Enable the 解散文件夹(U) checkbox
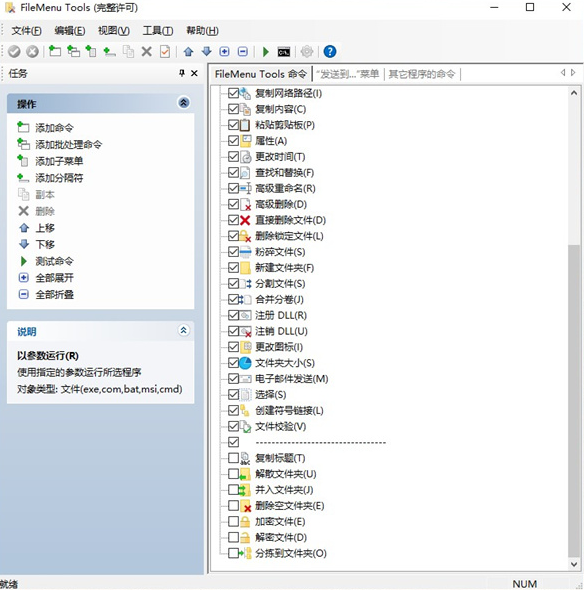The height and width of the screenshot is (590, 584). (233, 474)
